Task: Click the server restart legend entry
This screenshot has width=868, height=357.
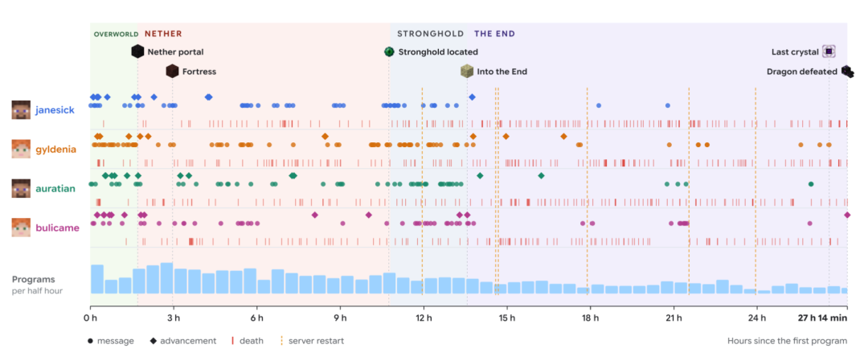Action: click(312, 341)
